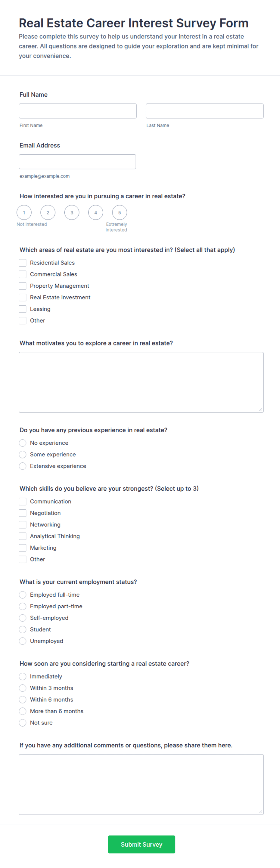280x868 pixels.
Task: Choose Employed full-time status
Action: [23, 595]
